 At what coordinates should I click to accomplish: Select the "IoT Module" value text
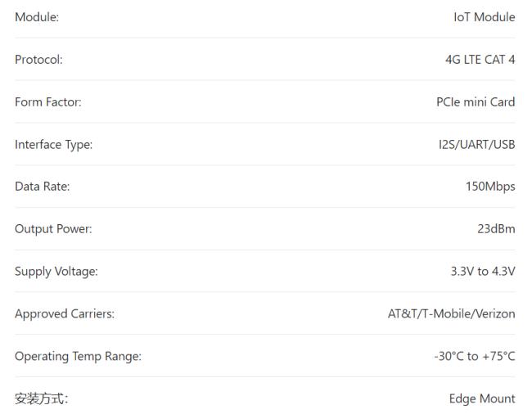tap(485, 17)
